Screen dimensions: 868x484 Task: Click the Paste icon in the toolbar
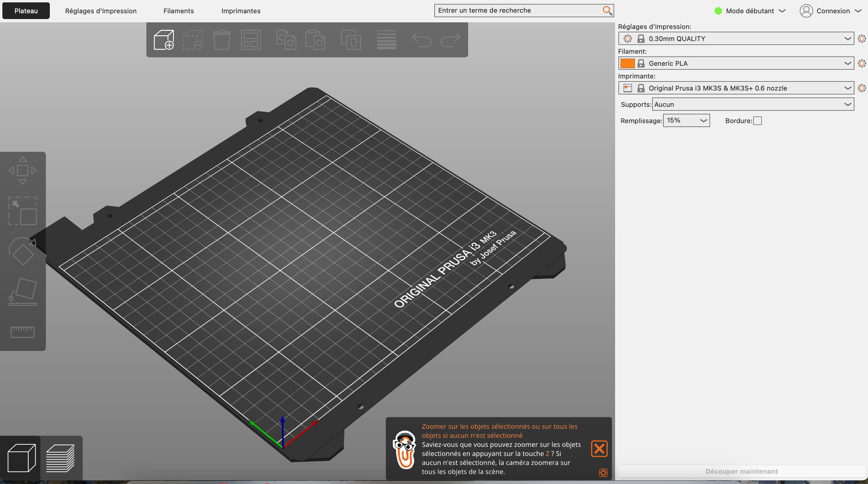[315, 40]
